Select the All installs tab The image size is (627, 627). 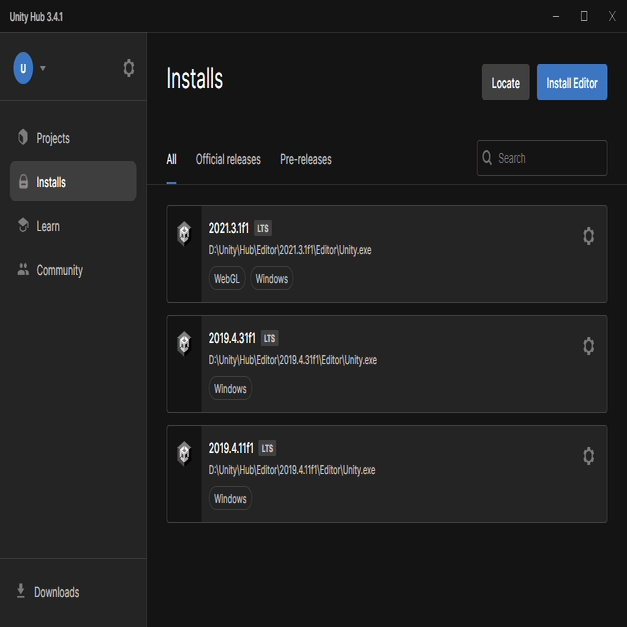click(x=171, y=160)
